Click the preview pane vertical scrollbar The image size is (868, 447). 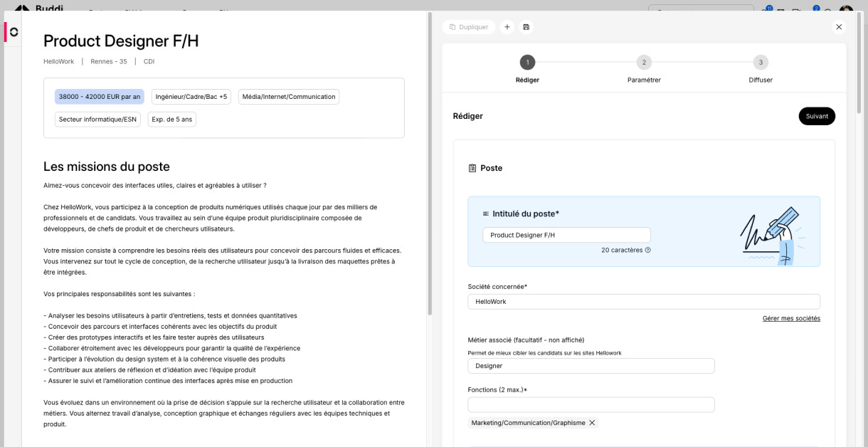click(x=429, y=164)
